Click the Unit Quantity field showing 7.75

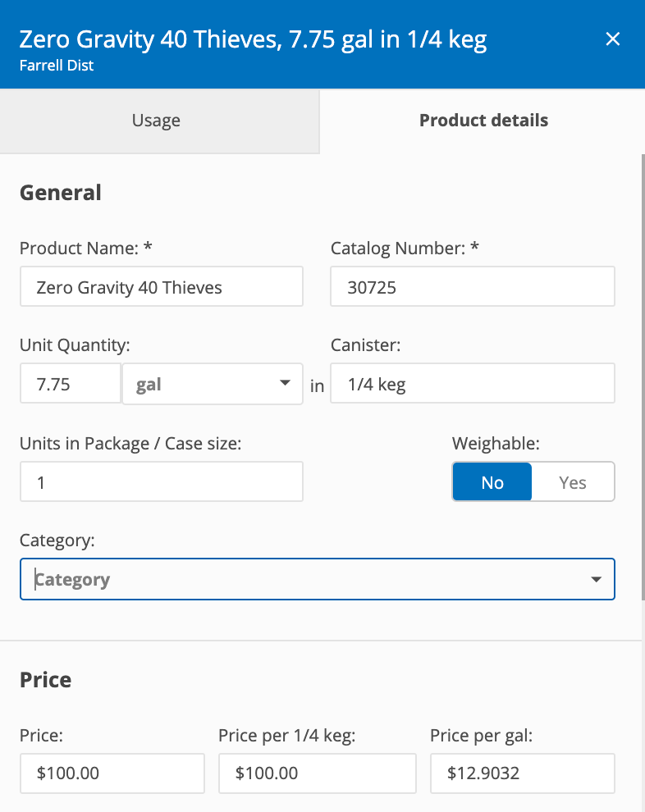(70, 383)
